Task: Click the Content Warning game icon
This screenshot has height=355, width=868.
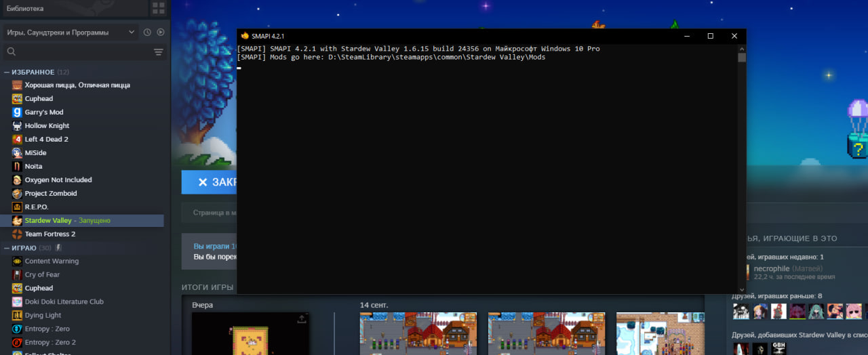Action: (17, 262)
